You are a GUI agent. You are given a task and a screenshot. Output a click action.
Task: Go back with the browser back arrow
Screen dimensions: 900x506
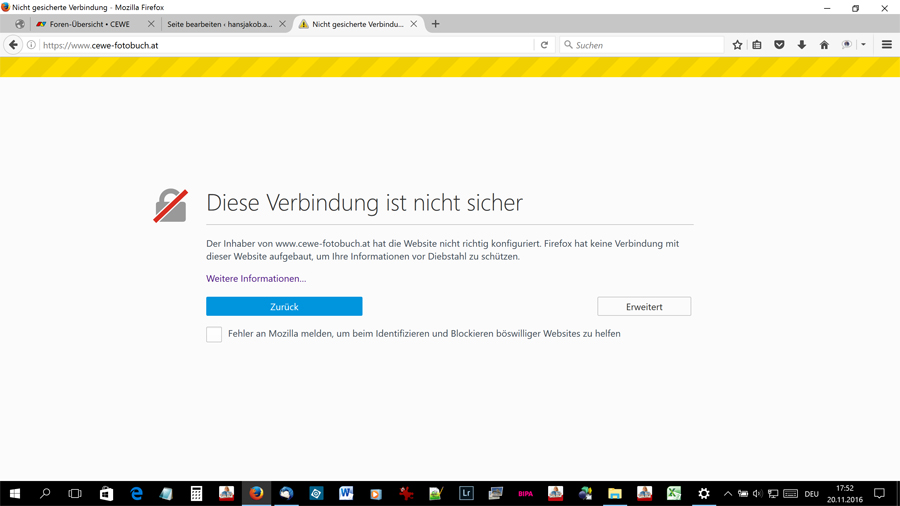point(13,45)
